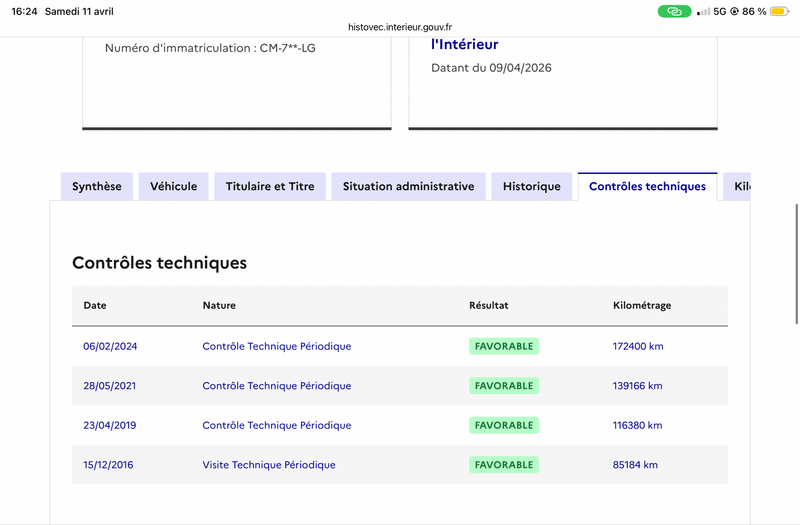Tap the orientation lock icon near 86 %
Viewport: 800px width, 525px height.
(734, 11)
